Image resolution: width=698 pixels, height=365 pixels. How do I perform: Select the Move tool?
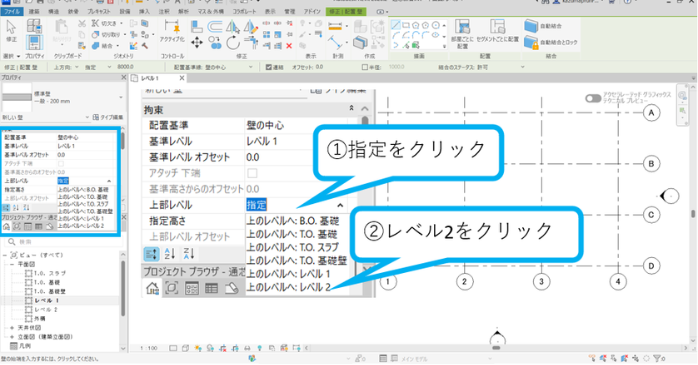197,43
